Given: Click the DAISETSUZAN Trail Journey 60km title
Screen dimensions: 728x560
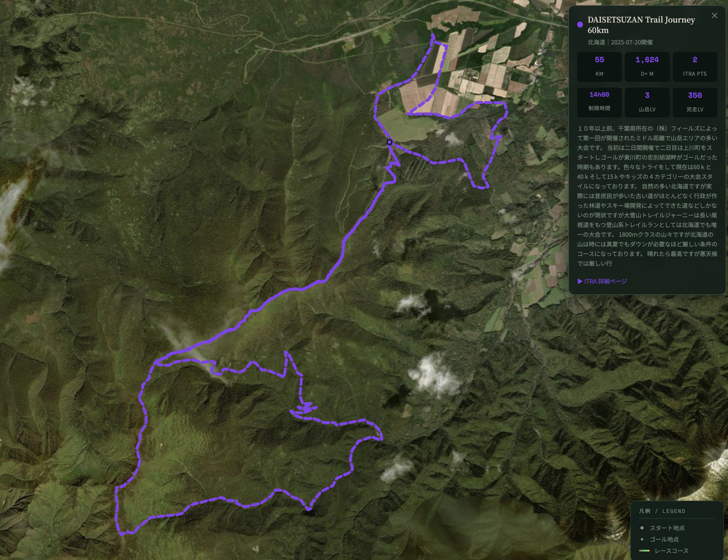Looking at the screenshot, I should tap(641, 25).
